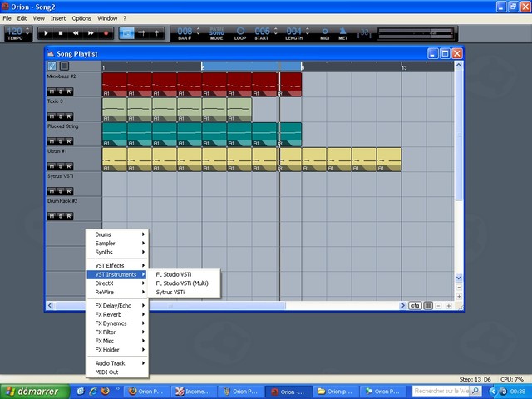Open the Song Playlist view icon

coord(126,33)
